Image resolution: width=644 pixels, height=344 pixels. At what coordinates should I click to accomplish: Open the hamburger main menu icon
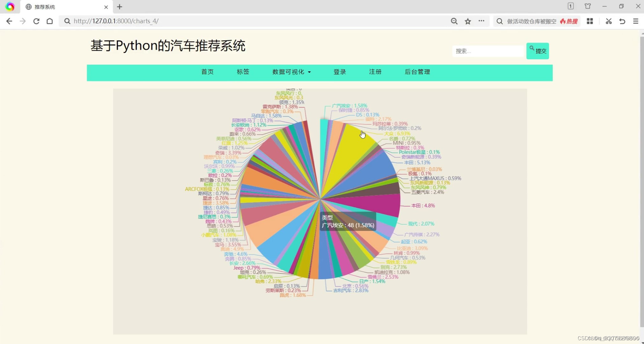(x=636, y=21)
